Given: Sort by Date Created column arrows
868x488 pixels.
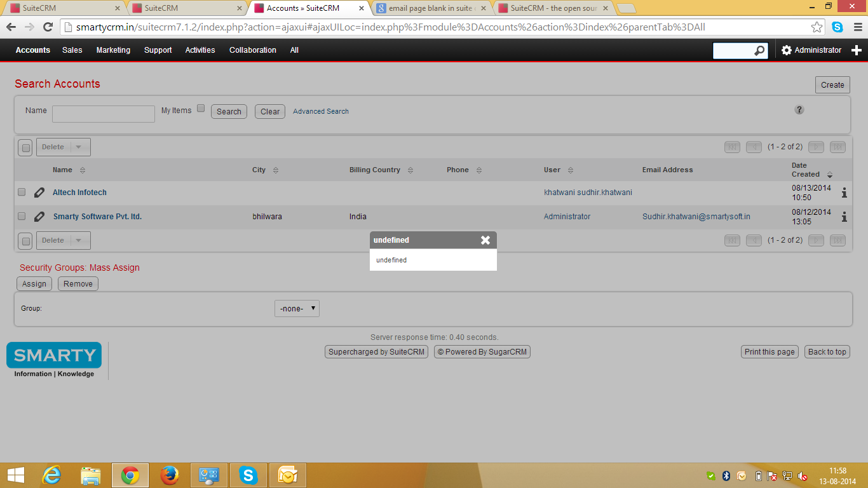Looking at the screenshot, I should point(830,175).
